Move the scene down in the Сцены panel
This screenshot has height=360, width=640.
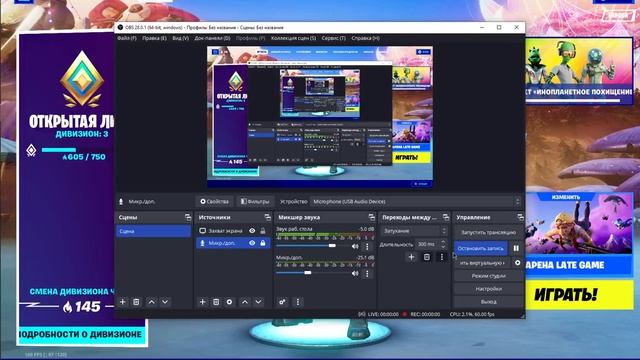pyautogui.click(x=165, y=302)
